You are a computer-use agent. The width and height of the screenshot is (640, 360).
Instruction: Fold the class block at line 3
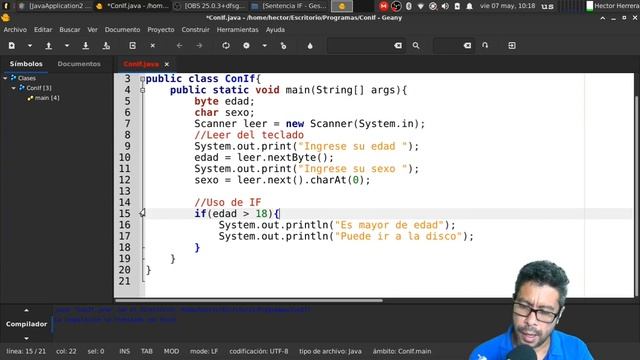pyautogui.click(x=142, y=79)
